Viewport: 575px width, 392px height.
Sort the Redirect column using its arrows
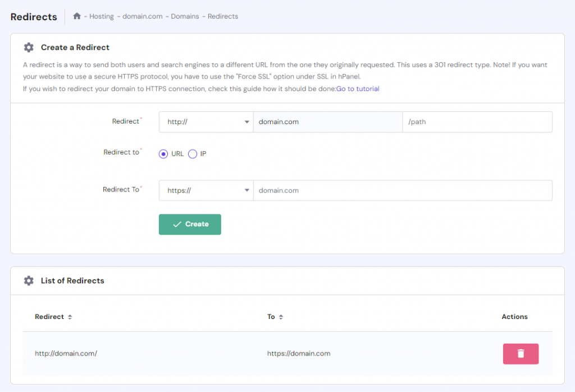coord(69,316)
